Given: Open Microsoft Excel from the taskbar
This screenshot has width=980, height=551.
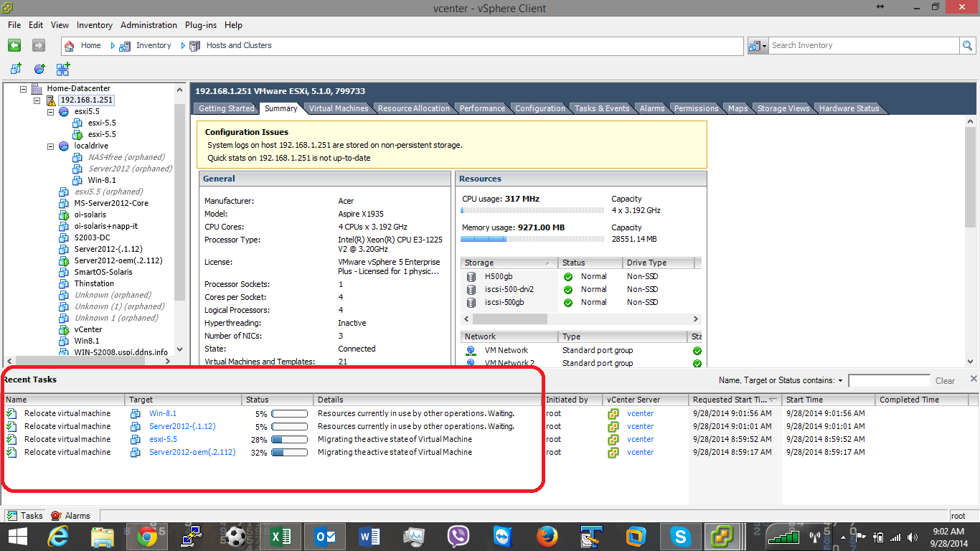Looking at the screenshot, I should tap(280, 536).
